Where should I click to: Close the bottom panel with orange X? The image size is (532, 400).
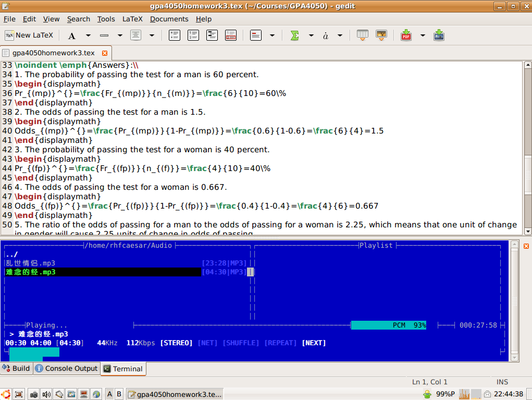(526, 246)
